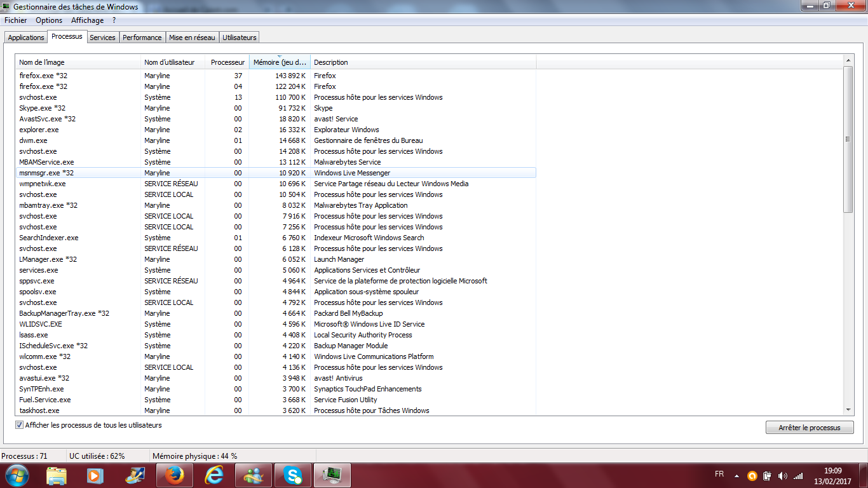Open the Options menu
The height and width of the screenshot is (488, 868).
coord(49,20)
